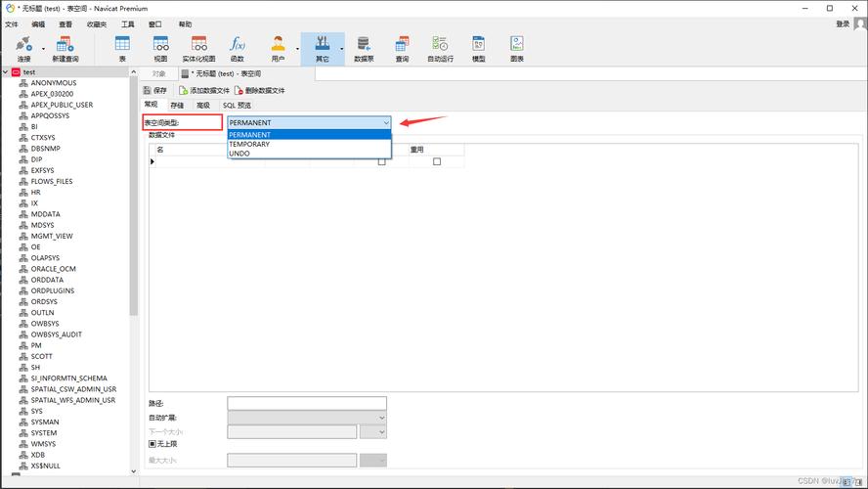868x489 pixels.
Task: Tick the checkbox left of 重用 column
Action: (x=381, y=161)
